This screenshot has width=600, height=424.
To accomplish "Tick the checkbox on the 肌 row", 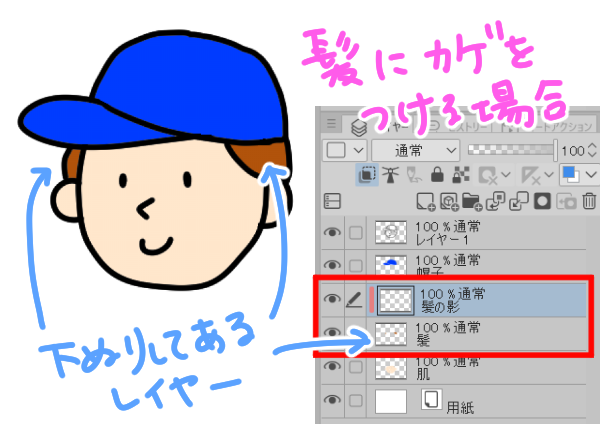I will (356, 367).
